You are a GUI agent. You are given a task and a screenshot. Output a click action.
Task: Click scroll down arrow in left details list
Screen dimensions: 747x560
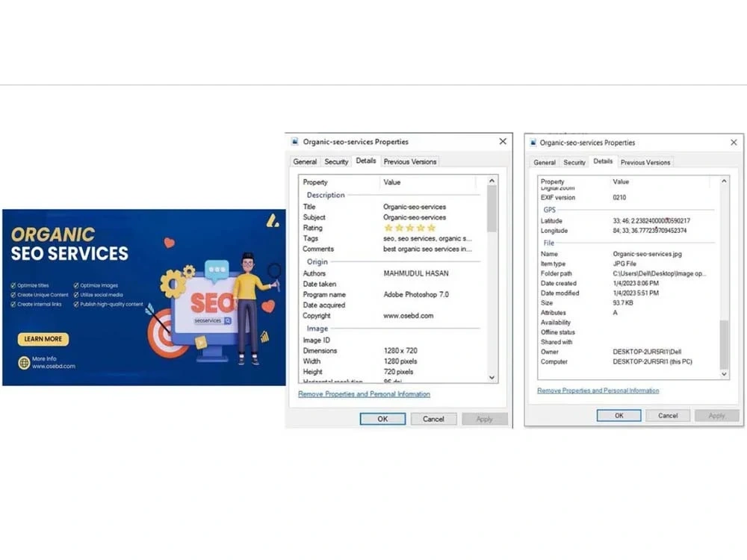pos(492,378)
